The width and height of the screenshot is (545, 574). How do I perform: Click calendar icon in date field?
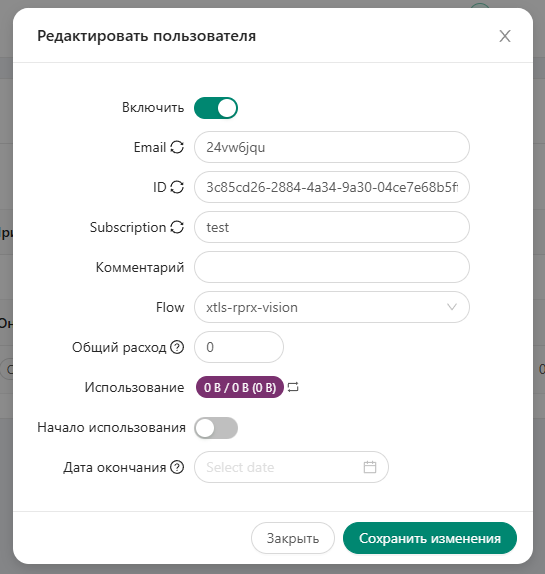click(370, 467)
